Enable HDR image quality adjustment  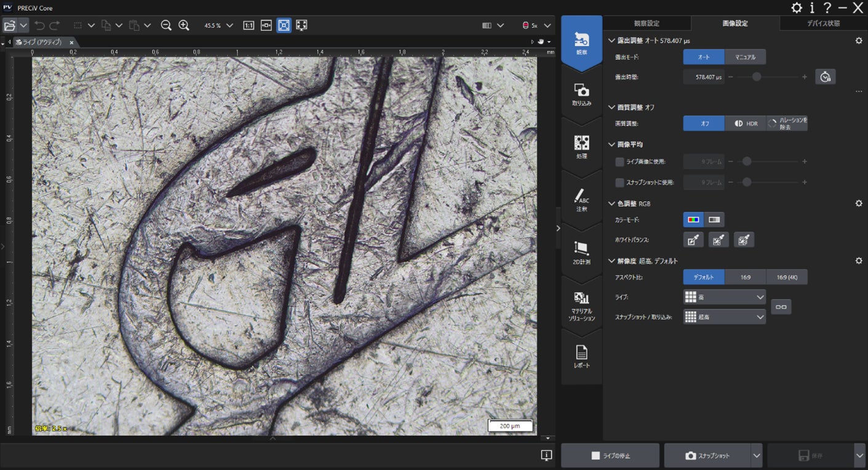[745, 124]
